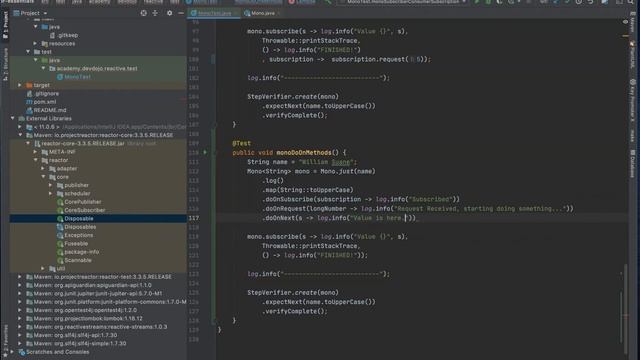The width and height of the screenshot is (640, 360).
Task: Open the inspections eye widget in editor
Action: (625, 22)
